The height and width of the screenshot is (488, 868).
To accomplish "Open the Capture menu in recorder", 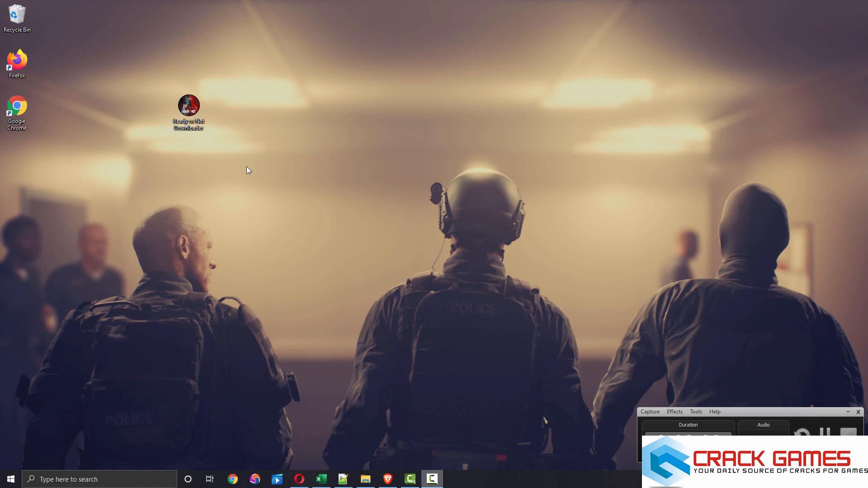I will click(x=650, y=412).
